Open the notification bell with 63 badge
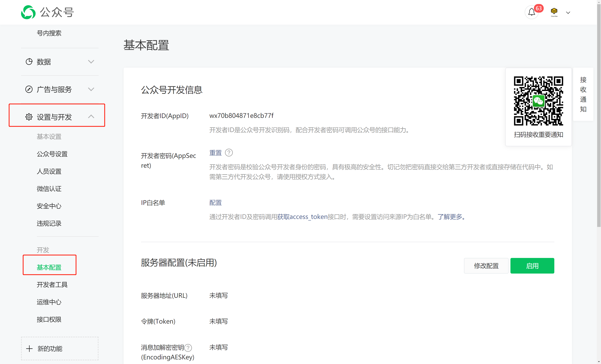The height and width of the screenshot is (364, 601). tap(531, 12)
